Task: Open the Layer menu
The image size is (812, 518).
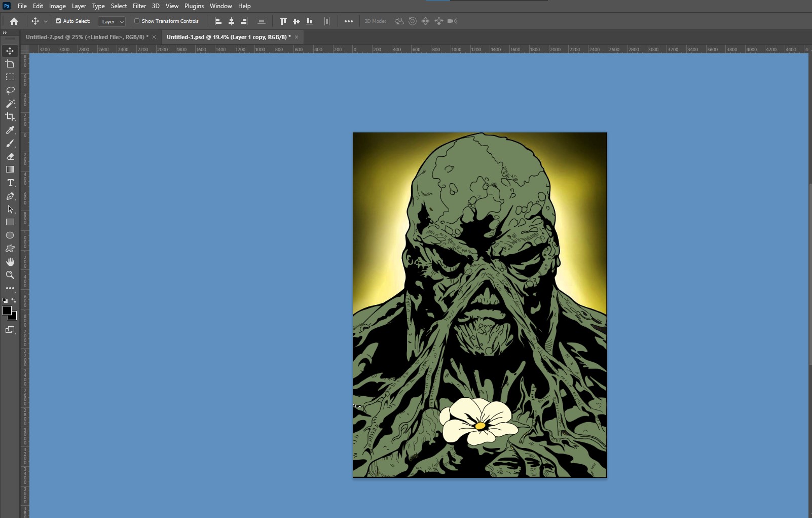Action: click(79, 6)
